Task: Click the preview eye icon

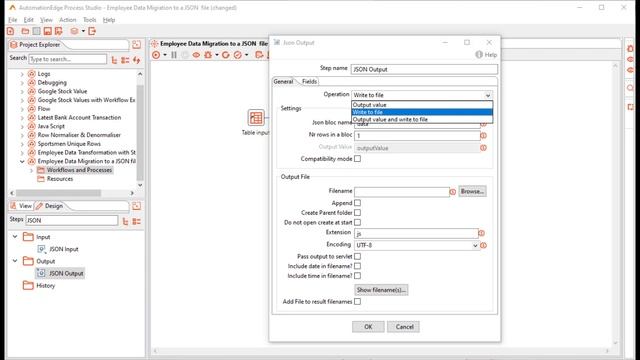Action: (x=196, y=55)
